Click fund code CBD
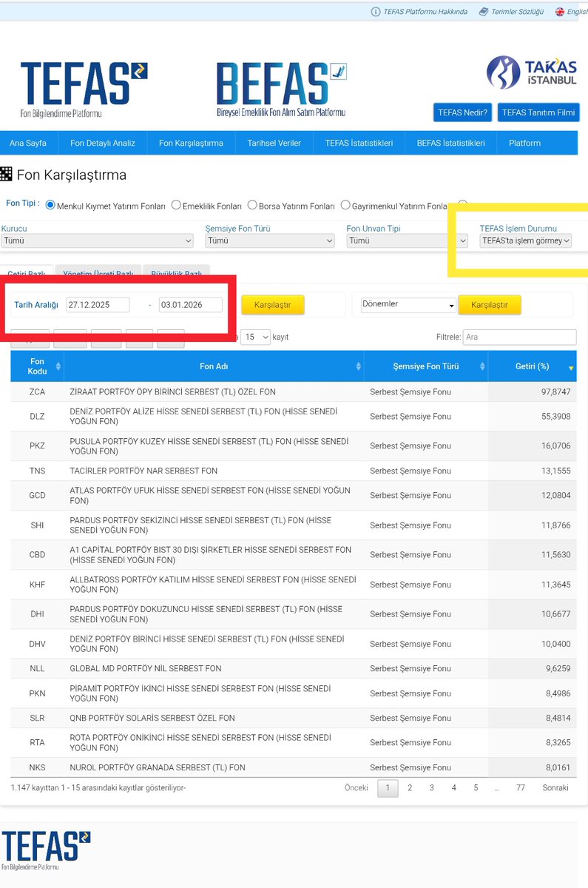This screenshot has width=588, height=888. [37, 555]
